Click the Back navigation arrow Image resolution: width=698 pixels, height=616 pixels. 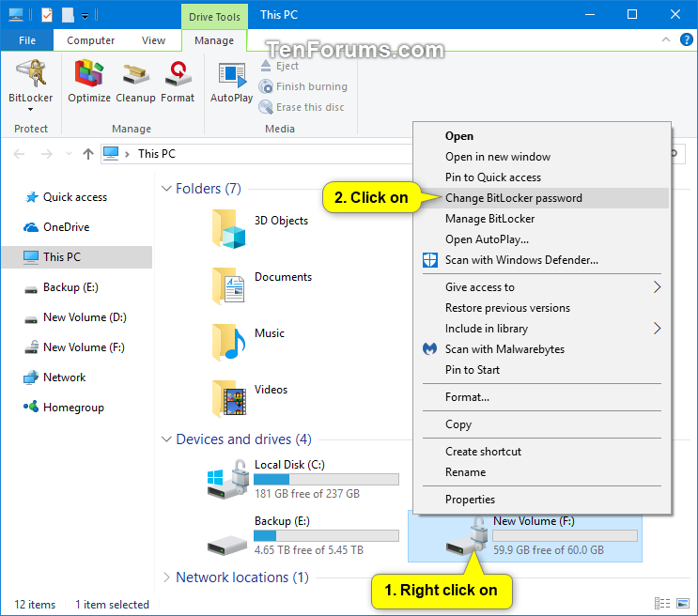coord(19,154)
